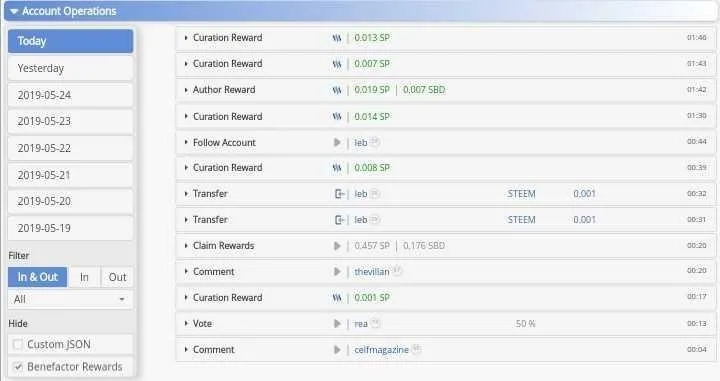Open operations for 2019-05-21
The image size is (720, 381).
point(70,175)
